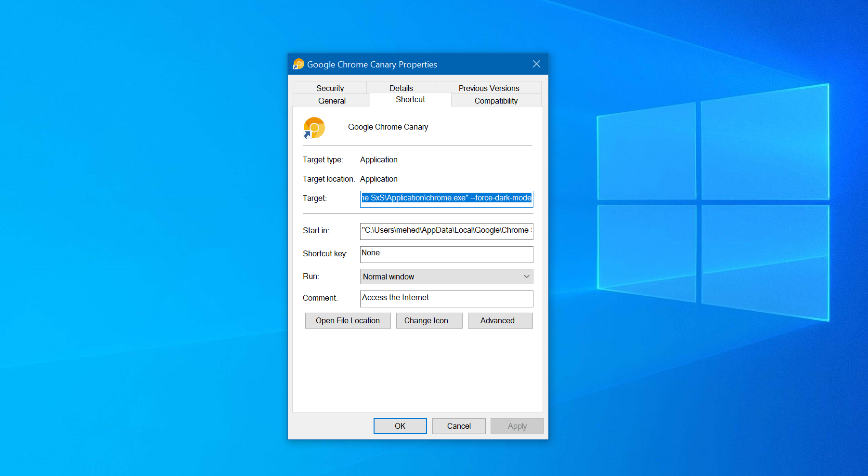868x476 pixels.
Task: Focus the Start in path field
Action: point(446,231)
